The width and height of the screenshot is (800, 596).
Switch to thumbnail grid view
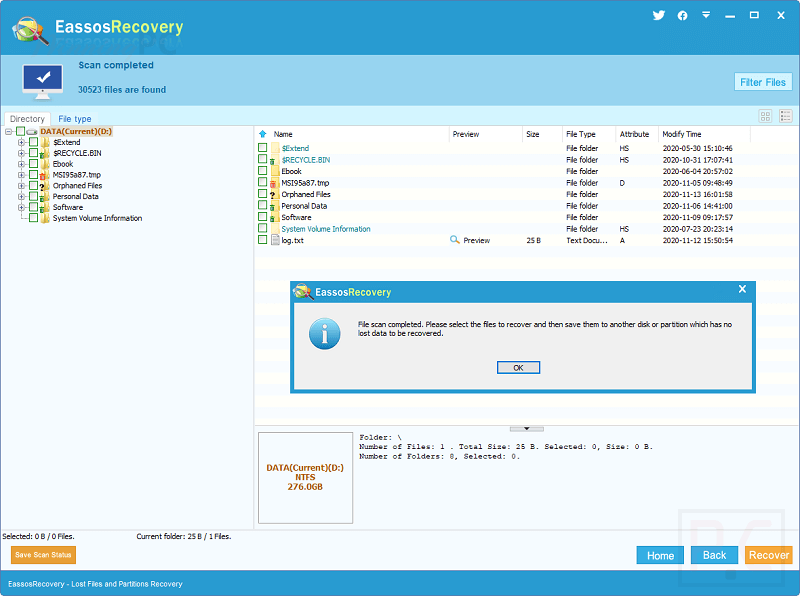tap(763, 117)
